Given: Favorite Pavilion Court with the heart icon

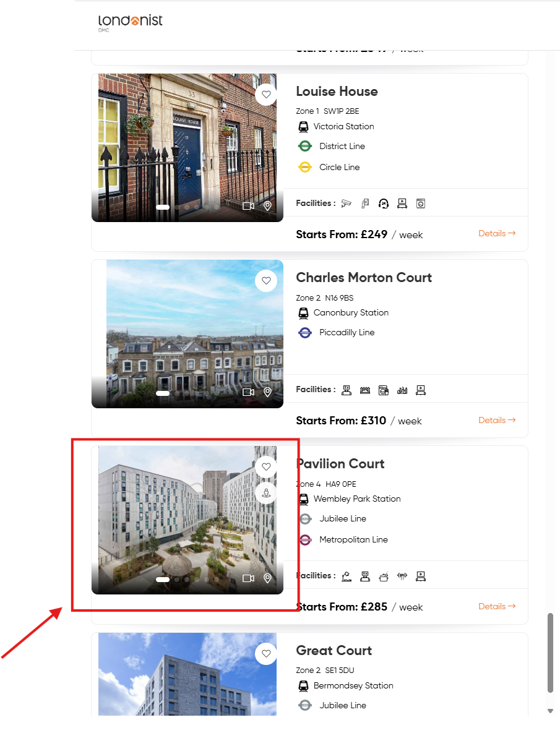Looking at the screenshot, I should [267, 466].
